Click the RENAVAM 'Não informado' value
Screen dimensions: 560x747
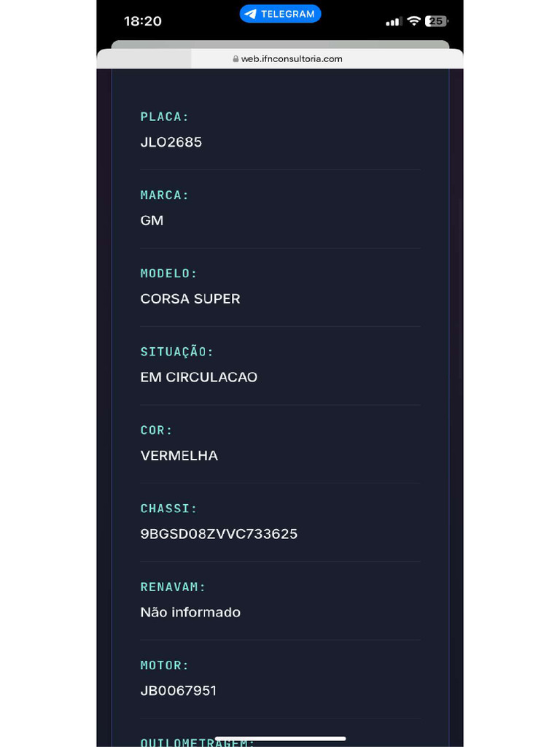pos(190,612)
